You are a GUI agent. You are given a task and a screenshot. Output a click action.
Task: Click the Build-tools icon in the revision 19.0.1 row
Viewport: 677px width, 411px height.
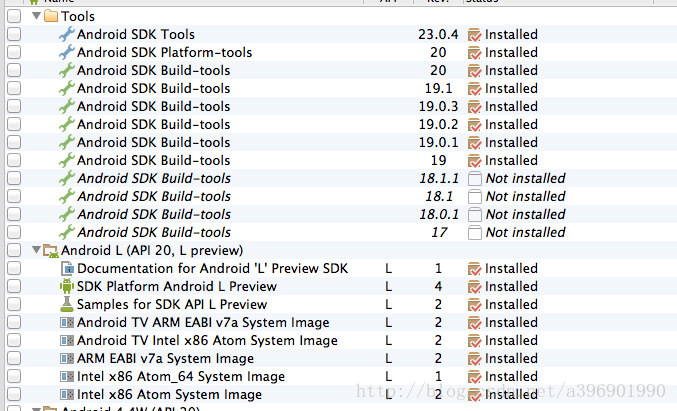(67, 142)
